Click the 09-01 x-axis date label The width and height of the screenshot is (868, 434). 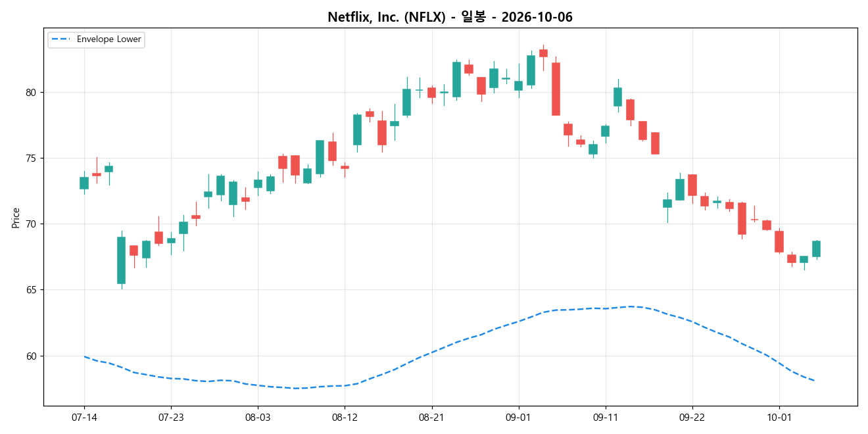click(518, 418)
